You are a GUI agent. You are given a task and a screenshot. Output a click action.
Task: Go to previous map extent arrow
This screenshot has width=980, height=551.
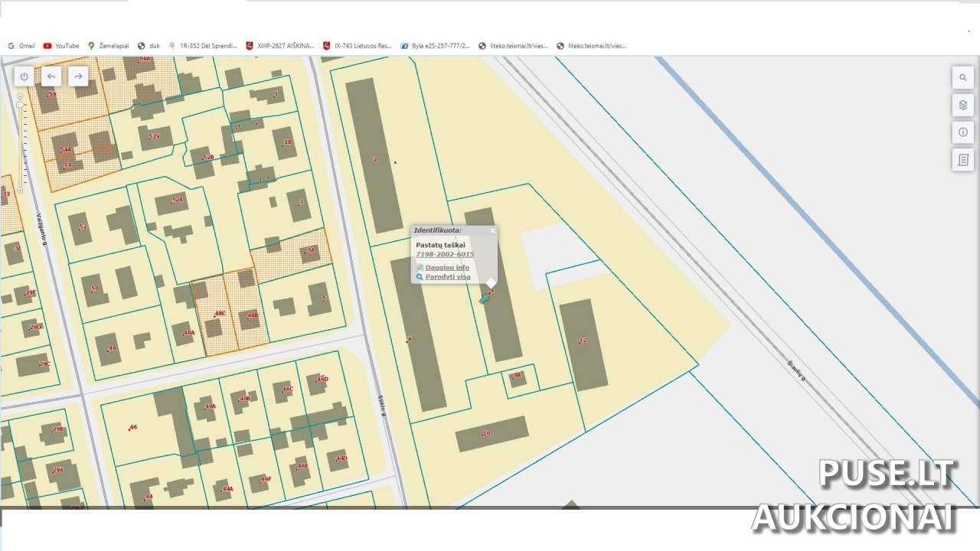click(51, 77)
